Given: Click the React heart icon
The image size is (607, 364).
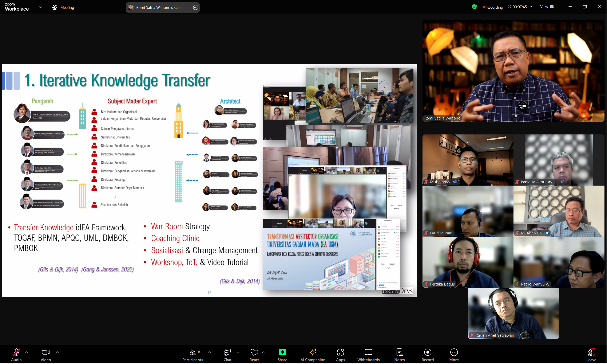Looking at the screenshot, I should pos(254,352).
